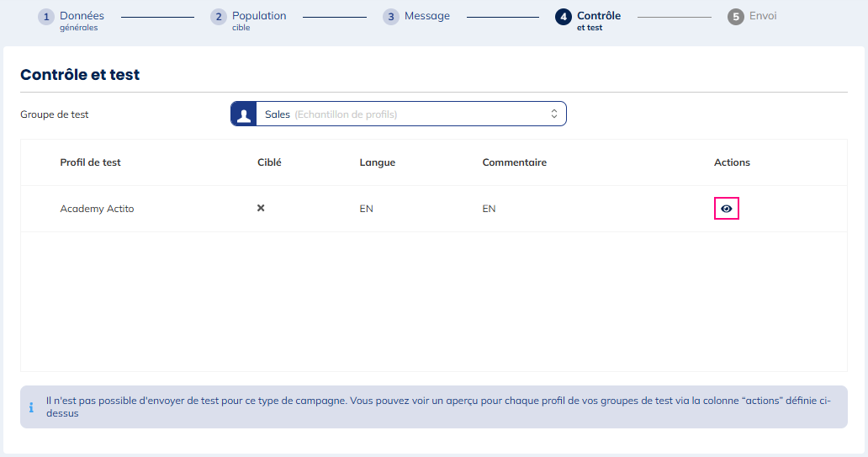Screen dimensions: 868x457
Task: Click the EN value under Langue
Action: [x=366, y=209]
